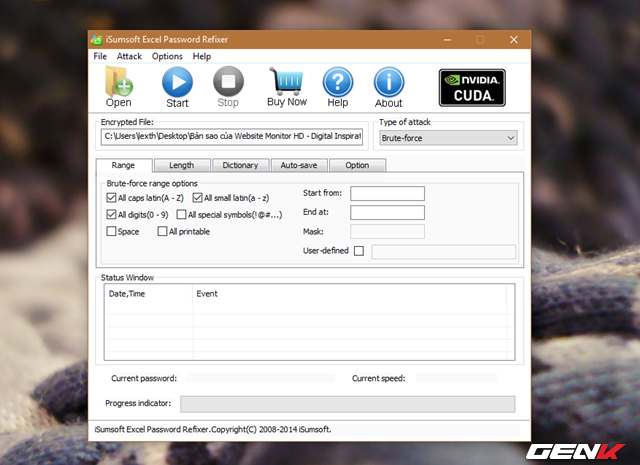Switch to the Length tab
The image size is (640, 465).
[182, 165]
